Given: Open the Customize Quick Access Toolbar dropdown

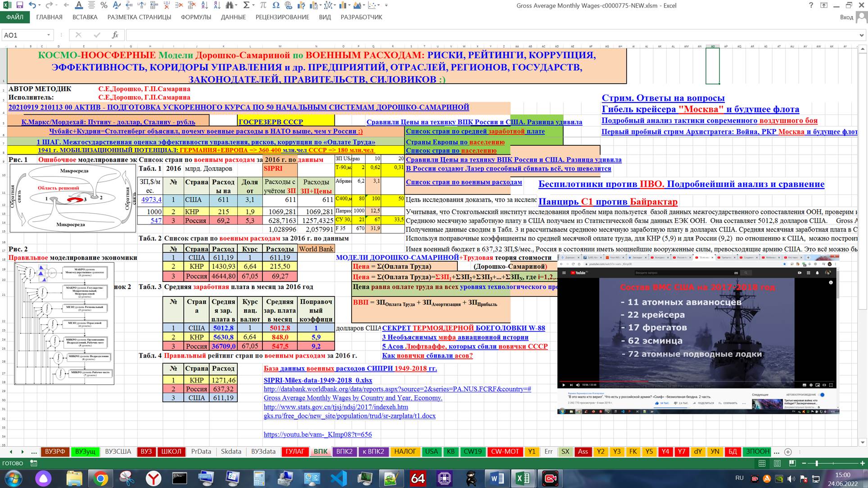Looking at the screenshot, I should pos(386,5).
